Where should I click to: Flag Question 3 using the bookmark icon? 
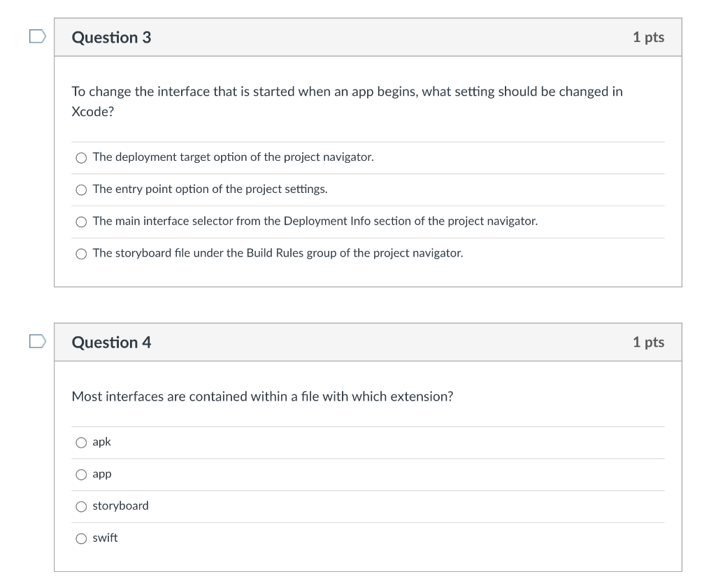click(37, 36)
